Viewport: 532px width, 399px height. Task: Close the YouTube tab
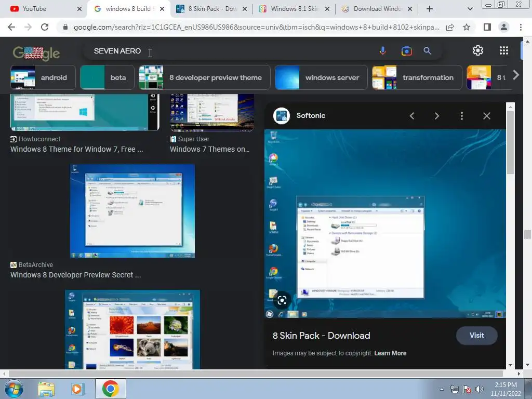[x=79, y=9]
